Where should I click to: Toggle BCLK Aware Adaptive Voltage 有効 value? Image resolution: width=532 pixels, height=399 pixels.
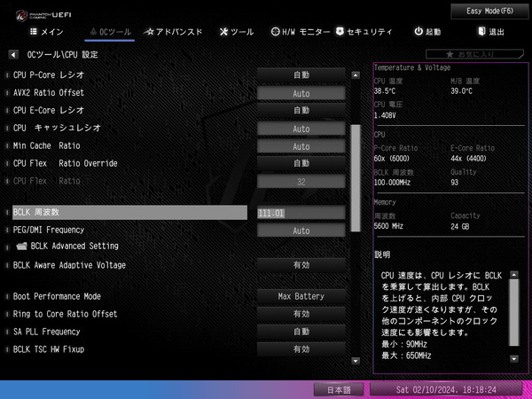(x=301, y=265)
